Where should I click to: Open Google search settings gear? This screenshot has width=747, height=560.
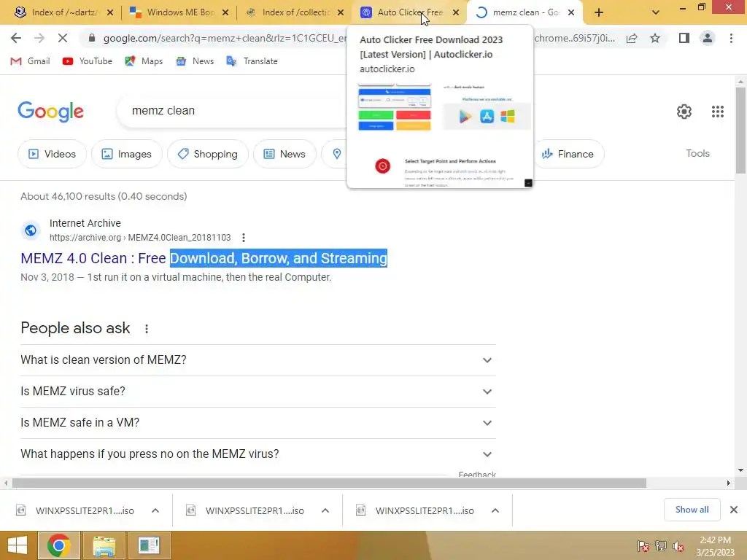[684, 112]
